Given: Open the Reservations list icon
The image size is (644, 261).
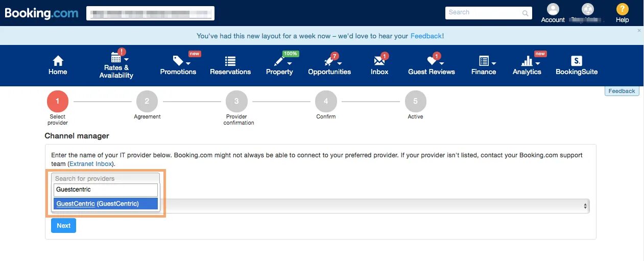Looking at the screenshot, I should [x=230, y=61].
